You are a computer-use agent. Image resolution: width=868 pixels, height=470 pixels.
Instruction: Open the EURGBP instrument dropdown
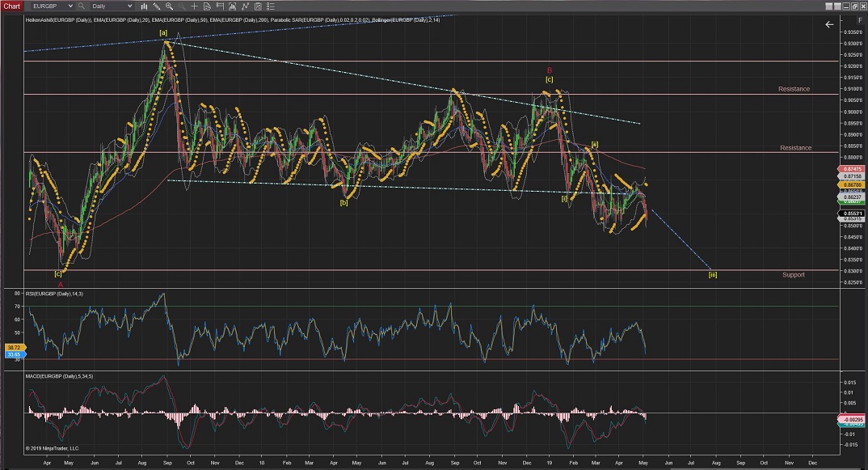[52, 6]
